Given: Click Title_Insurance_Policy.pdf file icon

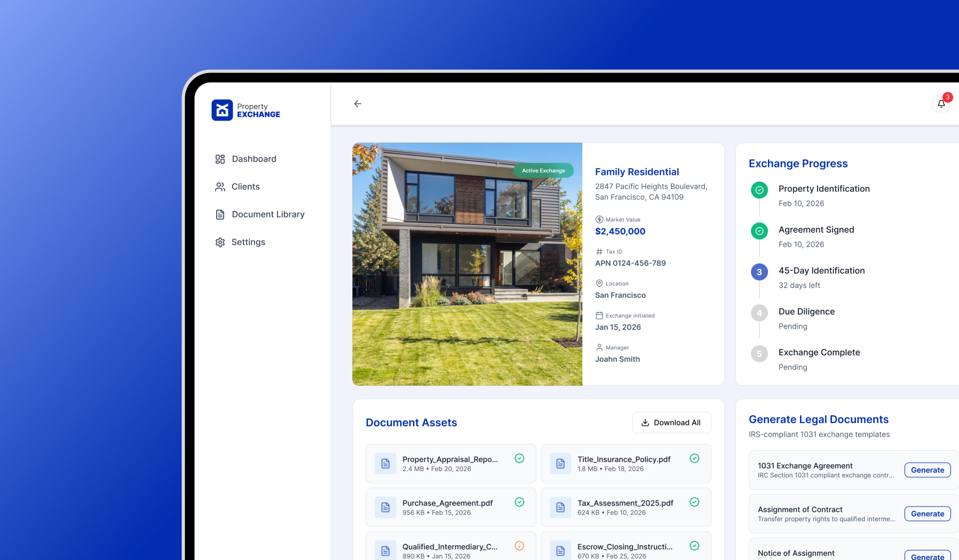Looking at the screenshot, I should [560, 464].
